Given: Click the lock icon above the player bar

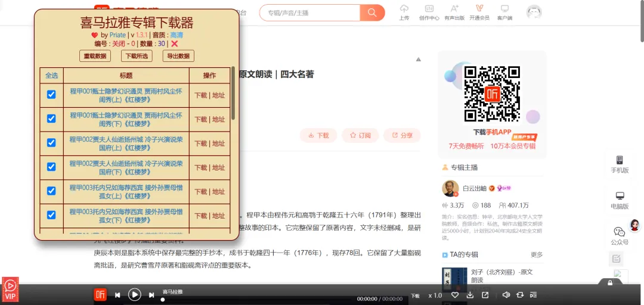Looking at the screenshot, I should [x=610, y=283].
